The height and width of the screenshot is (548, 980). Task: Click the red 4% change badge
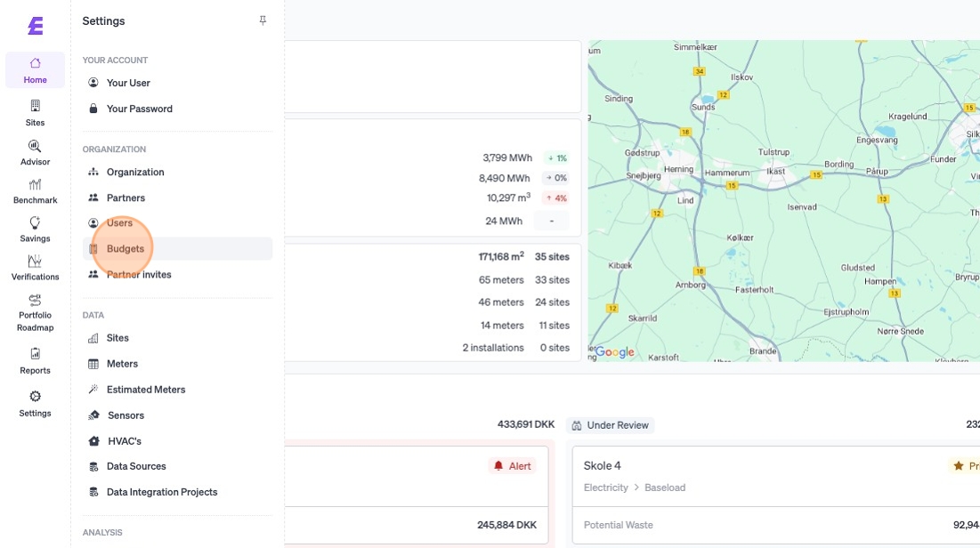pyautogui.click(x=555, y=198)
